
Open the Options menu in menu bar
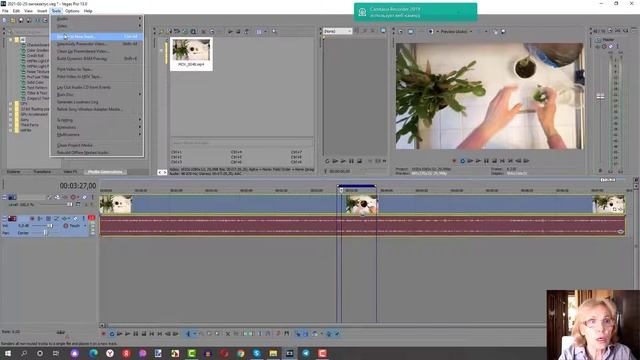[x=72, y=11]
